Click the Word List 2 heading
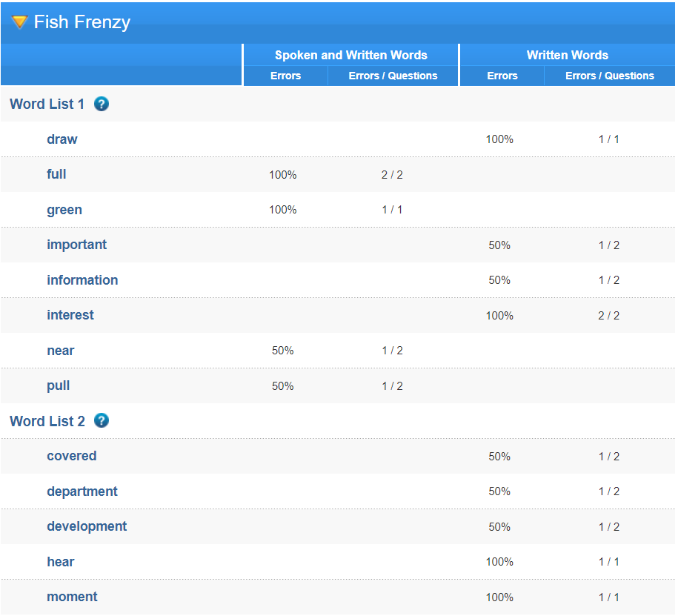The image size is (678, 616). tap(47, 421)
